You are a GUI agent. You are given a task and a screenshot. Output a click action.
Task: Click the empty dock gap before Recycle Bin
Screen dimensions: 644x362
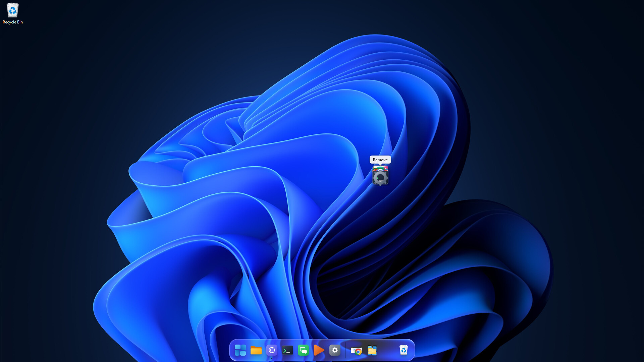point(388,350)
